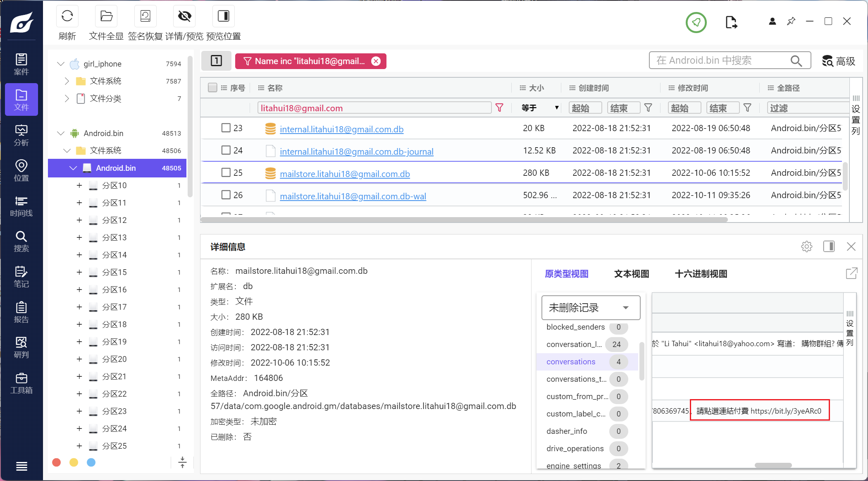Check the box for row 24
This screenshot has height=481, width=868.
coord(226,150)
